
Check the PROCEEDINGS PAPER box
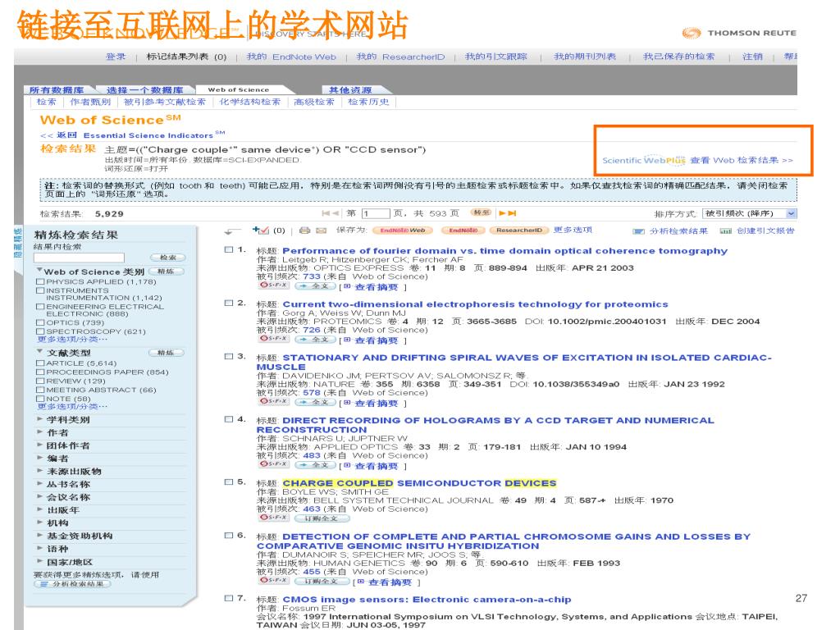coord(39,372)
